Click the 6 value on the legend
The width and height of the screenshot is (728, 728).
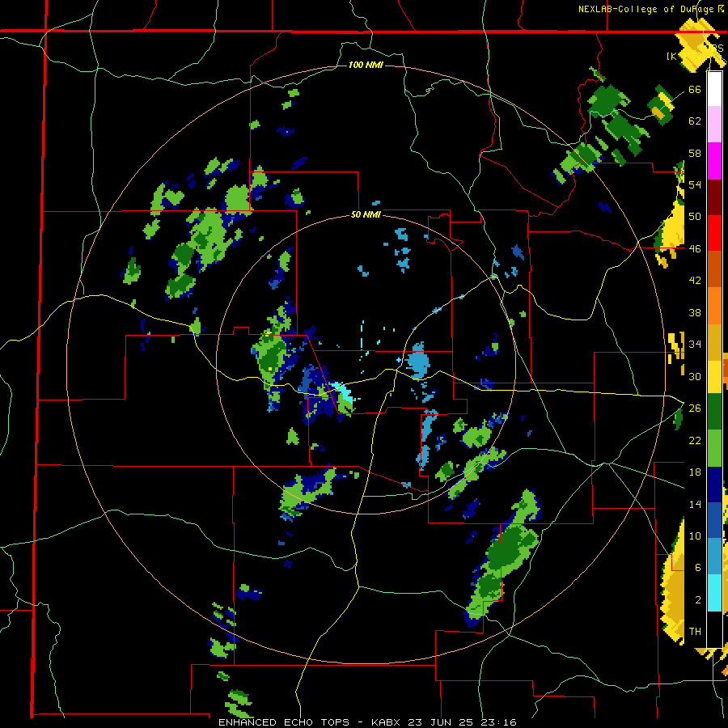tap(697, 568)
